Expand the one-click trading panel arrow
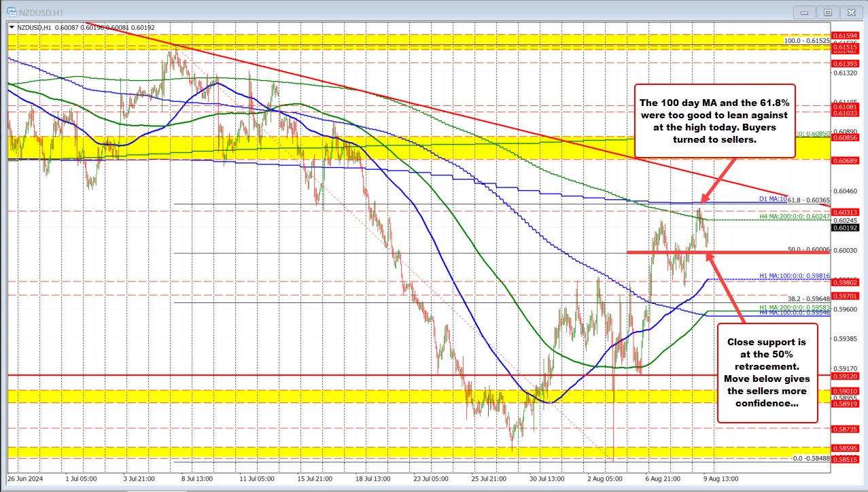This screenshot has width=868, height=492. tap(10, 28)
